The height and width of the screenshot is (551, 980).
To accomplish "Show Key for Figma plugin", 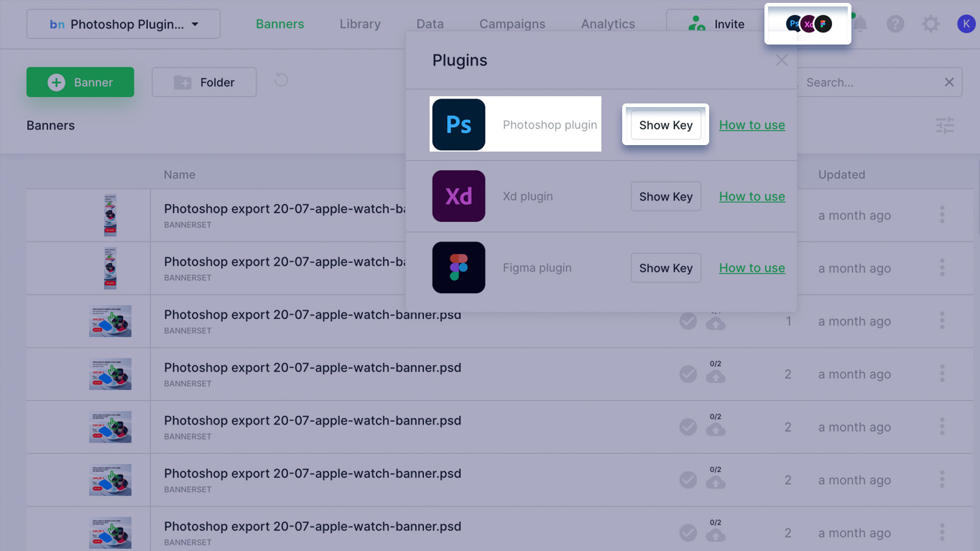I will coord(666,267).
